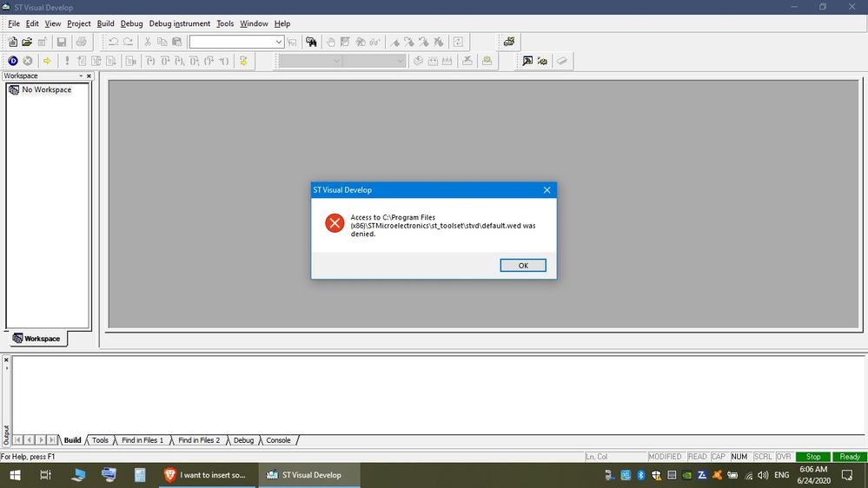Close the Output panel
The image size is (868, 488).
pyautogui.click(x=6, y=360)
